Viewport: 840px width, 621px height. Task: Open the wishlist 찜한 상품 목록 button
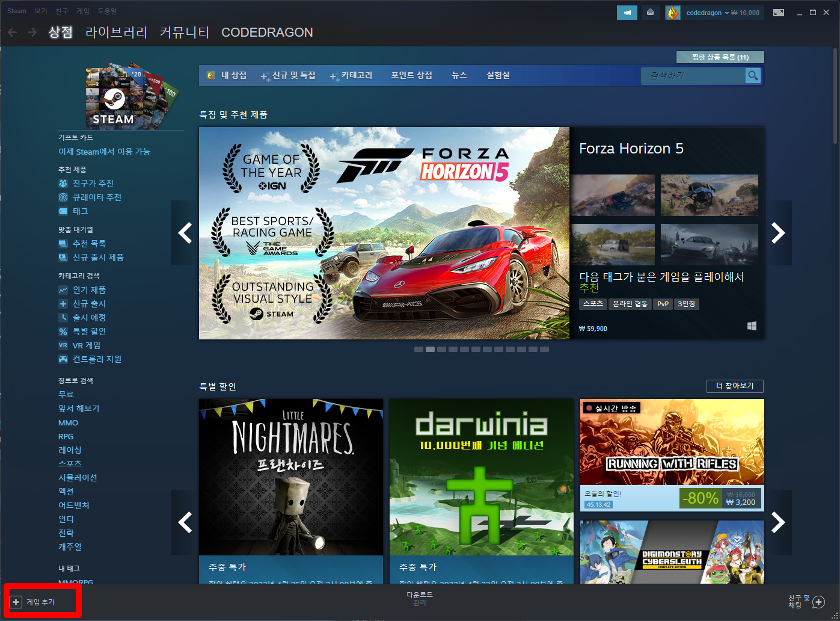(x=720, y=57)
